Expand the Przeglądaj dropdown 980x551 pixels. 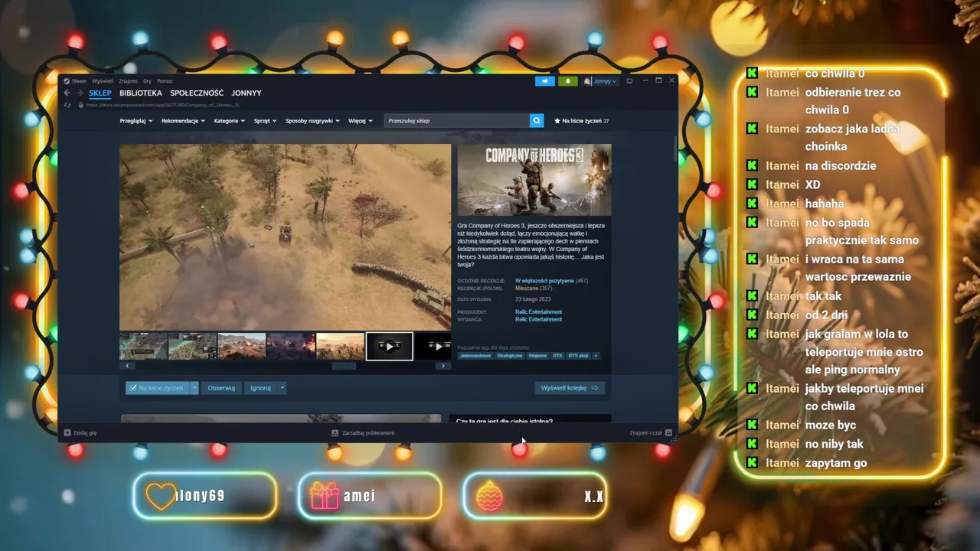point(136,121)
